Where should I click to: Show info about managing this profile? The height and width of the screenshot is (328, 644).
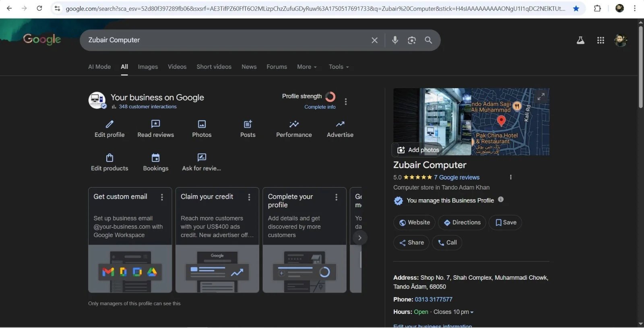(501, 200)
